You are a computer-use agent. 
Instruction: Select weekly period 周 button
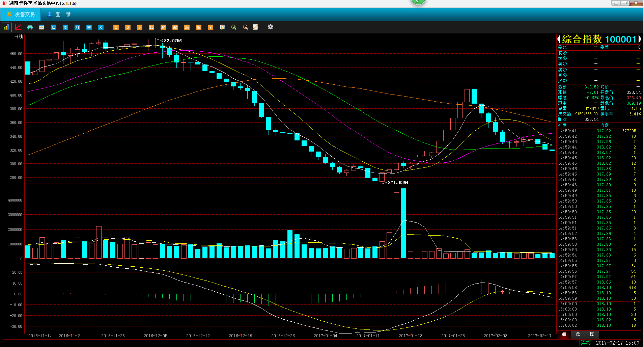point(65,27)
